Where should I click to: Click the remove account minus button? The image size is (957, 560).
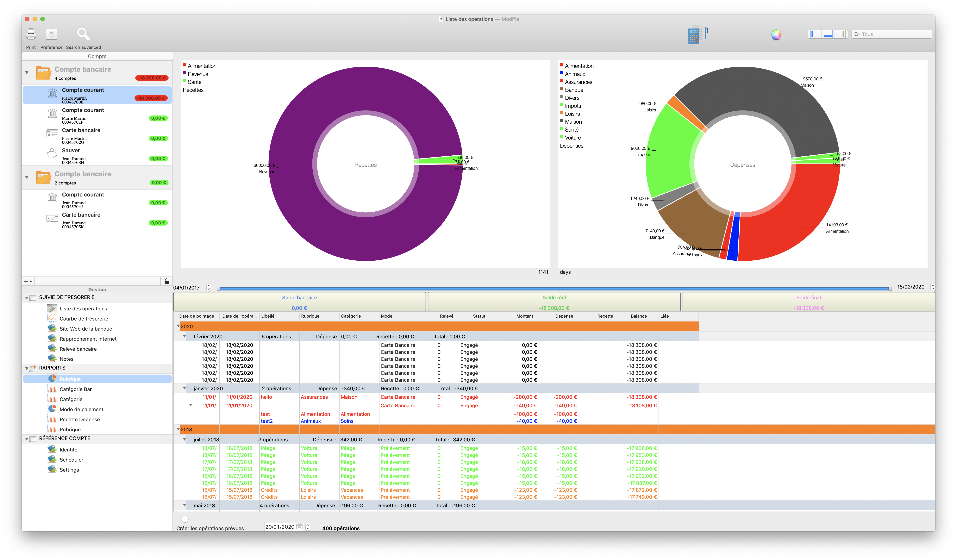coord(38,281)
